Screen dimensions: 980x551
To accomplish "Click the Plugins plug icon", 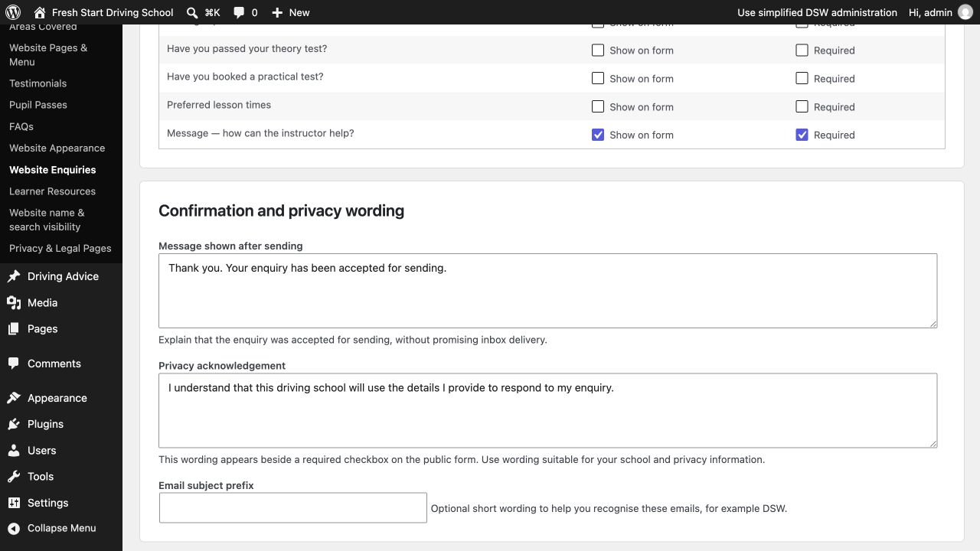I will (x=14, y=424).
